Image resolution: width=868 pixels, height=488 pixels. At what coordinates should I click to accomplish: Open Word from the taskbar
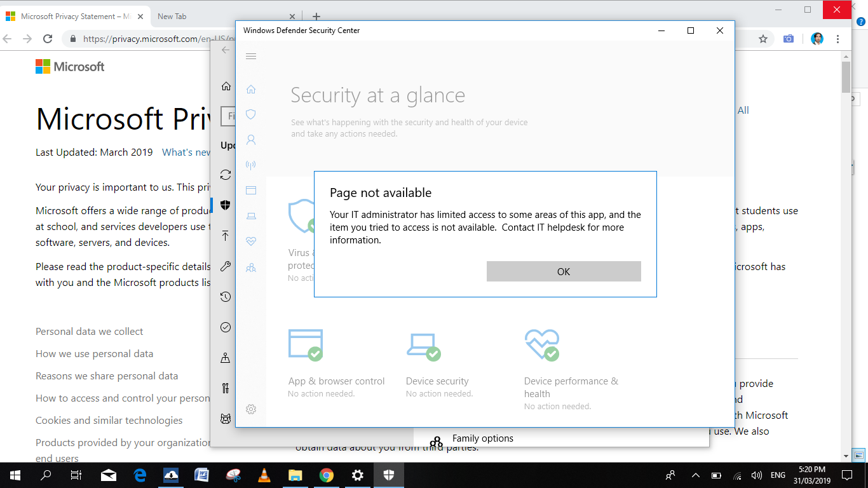coord(202,475)
